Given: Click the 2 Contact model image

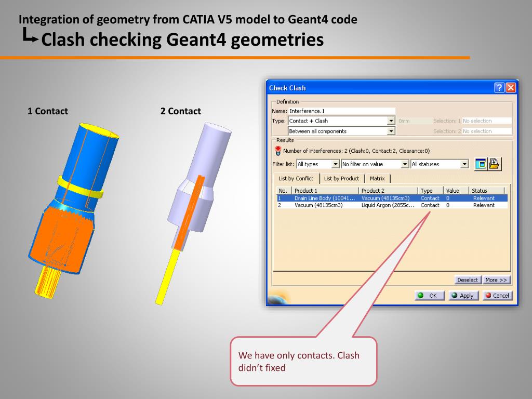Looking at the screenshot, I should 193,214.
